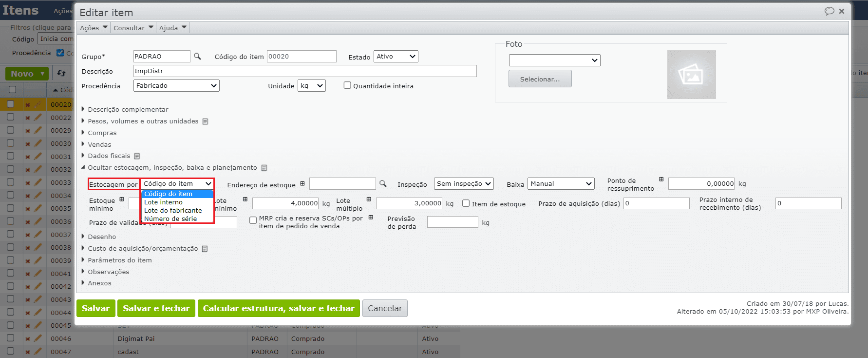The height and width of the screenshot is (358, 868).
Task: Click the delete X icon for item 00022
Action: (x=28, y=118)
